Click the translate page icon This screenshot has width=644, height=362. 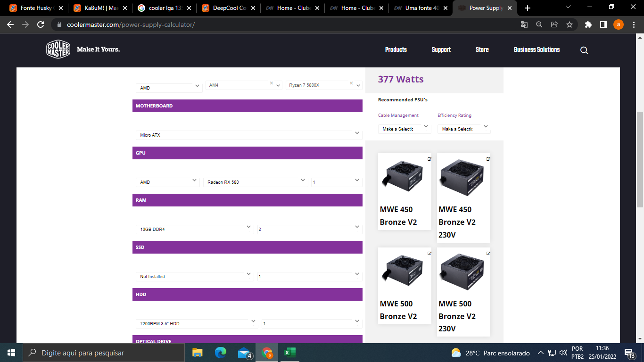524,25
